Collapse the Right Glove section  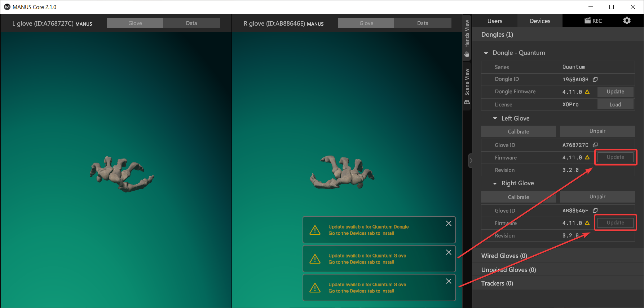click(495, 183)
